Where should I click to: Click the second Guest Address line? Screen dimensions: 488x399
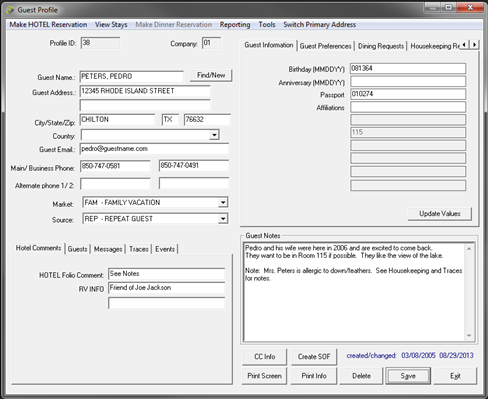coord(145,105)
